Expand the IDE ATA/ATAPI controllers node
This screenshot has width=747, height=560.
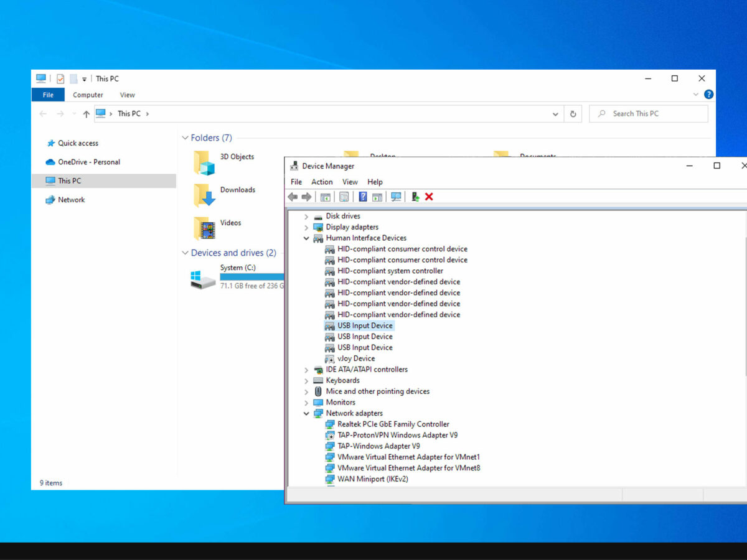[306, 370]
